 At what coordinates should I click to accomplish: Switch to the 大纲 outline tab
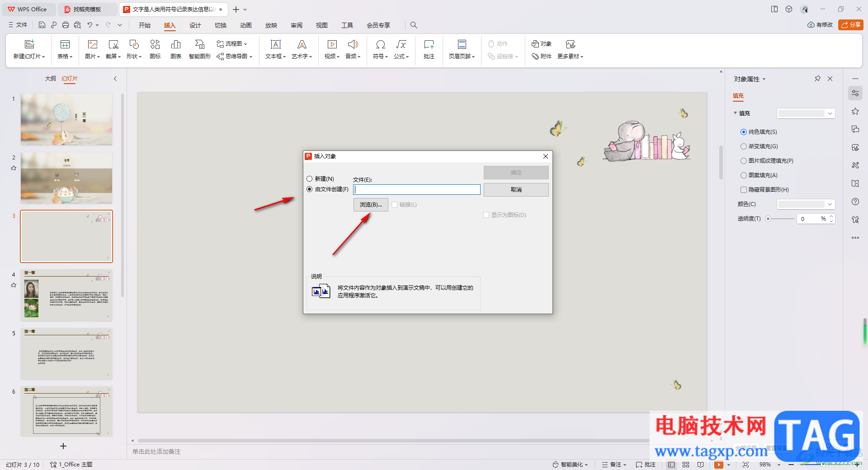coord(51,79)
